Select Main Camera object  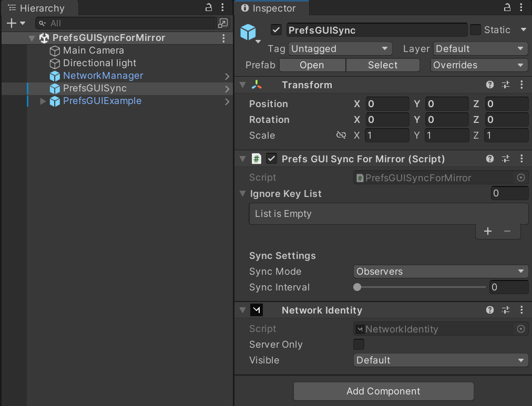click(x=93, y=50)
